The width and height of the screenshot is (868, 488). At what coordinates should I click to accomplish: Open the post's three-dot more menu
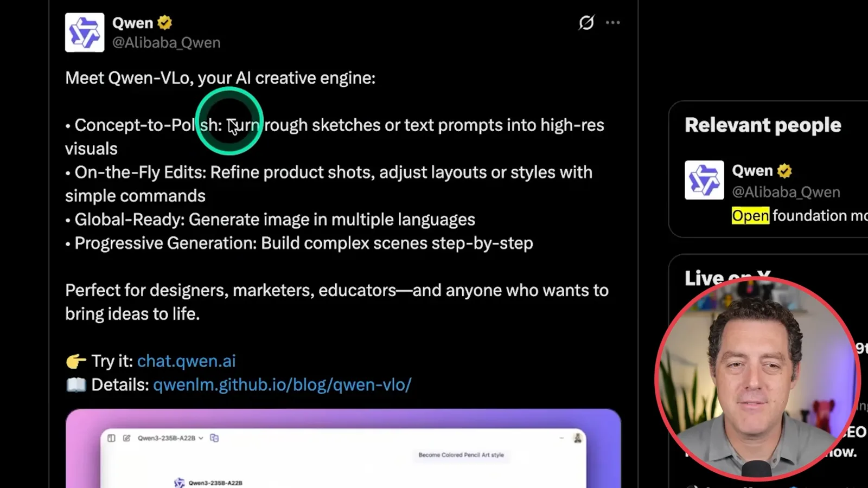point(613,22)
